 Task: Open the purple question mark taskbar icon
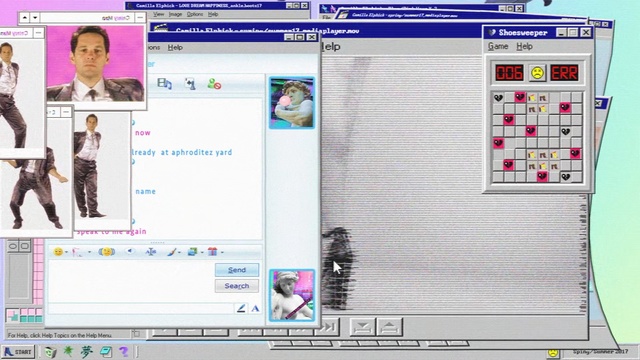coord(123,351)
